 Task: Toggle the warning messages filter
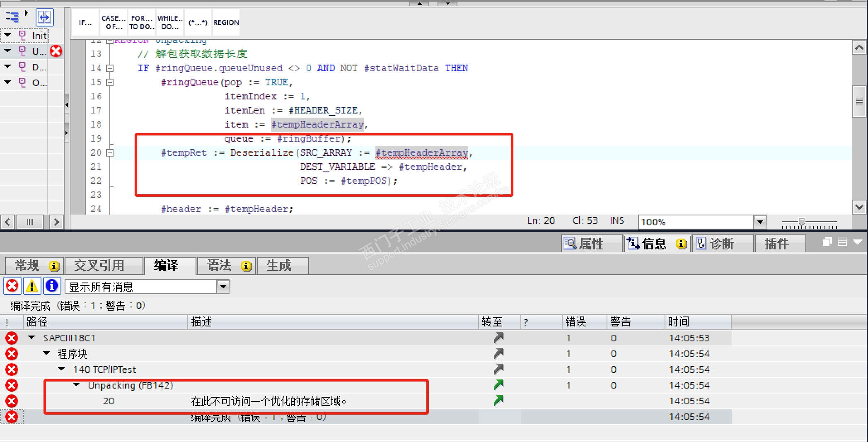pyautogui.click(x=32, y=286)
